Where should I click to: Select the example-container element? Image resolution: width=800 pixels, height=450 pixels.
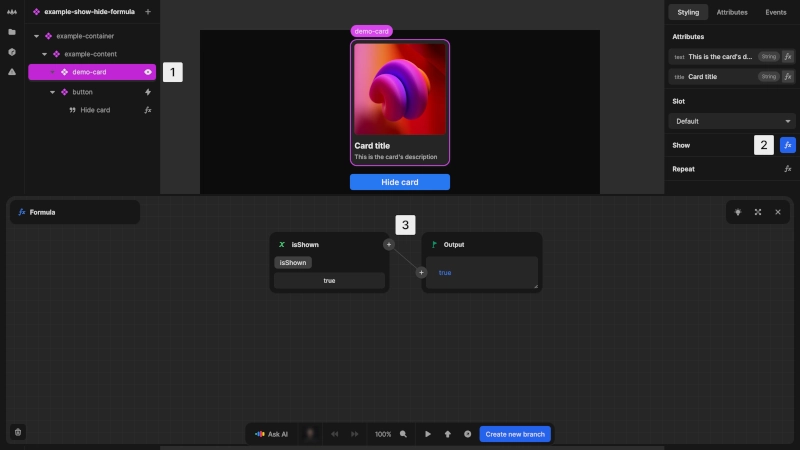tap(85, 36)
